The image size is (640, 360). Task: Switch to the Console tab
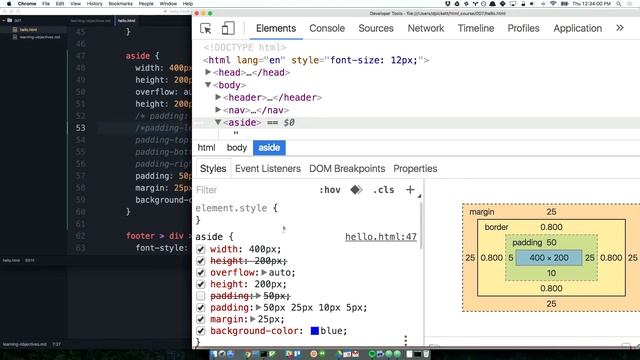[327, 28]
